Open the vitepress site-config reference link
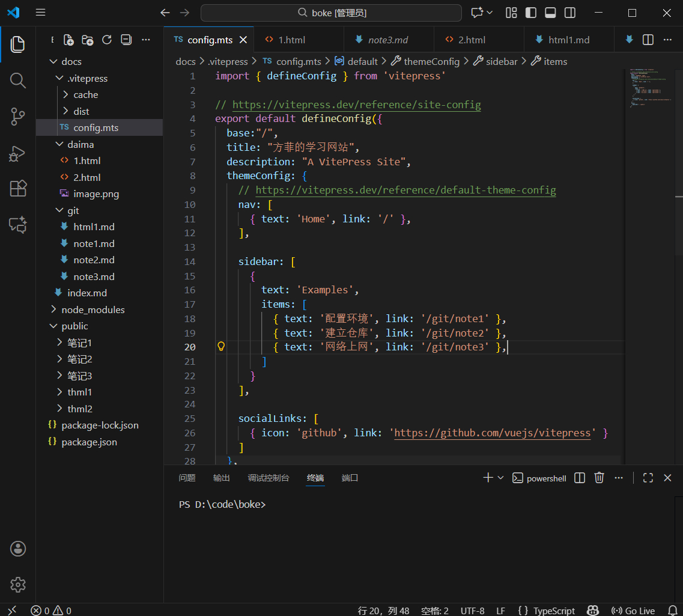Image resolution: width=683 pixels, height=616 pixels. (356, 105)
